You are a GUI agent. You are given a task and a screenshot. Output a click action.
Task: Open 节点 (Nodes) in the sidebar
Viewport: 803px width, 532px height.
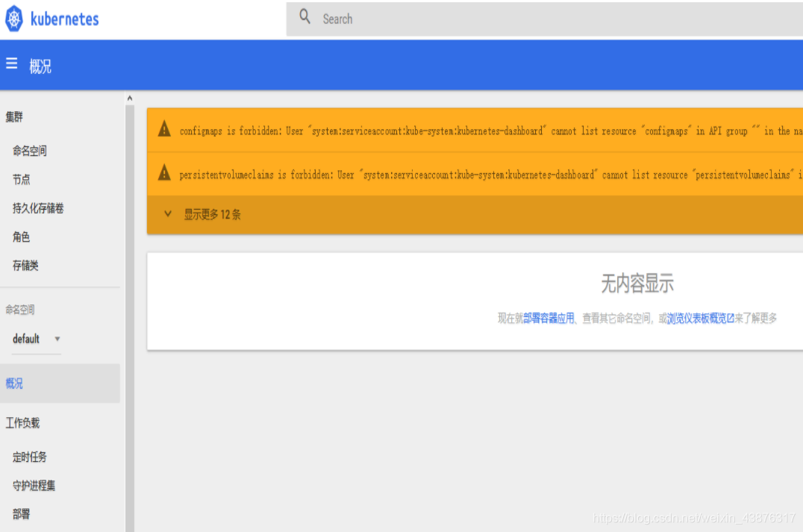pos(20,179)
